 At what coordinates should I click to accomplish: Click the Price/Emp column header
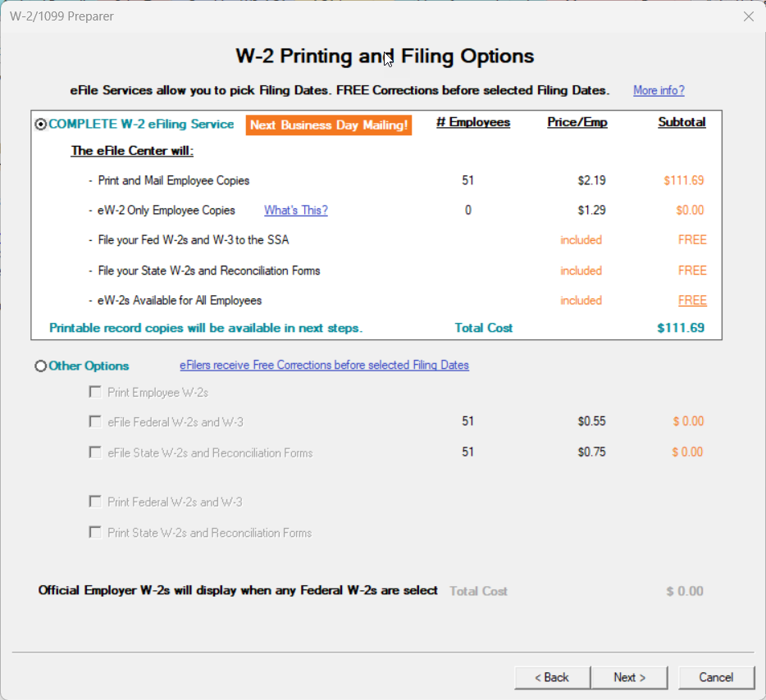click(x=577, y=123)
